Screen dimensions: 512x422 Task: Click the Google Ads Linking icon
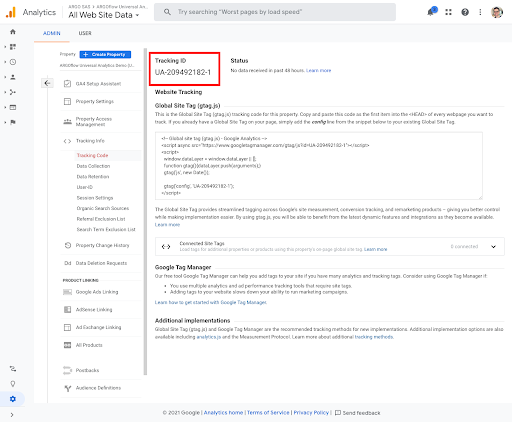tap(67, 292)
